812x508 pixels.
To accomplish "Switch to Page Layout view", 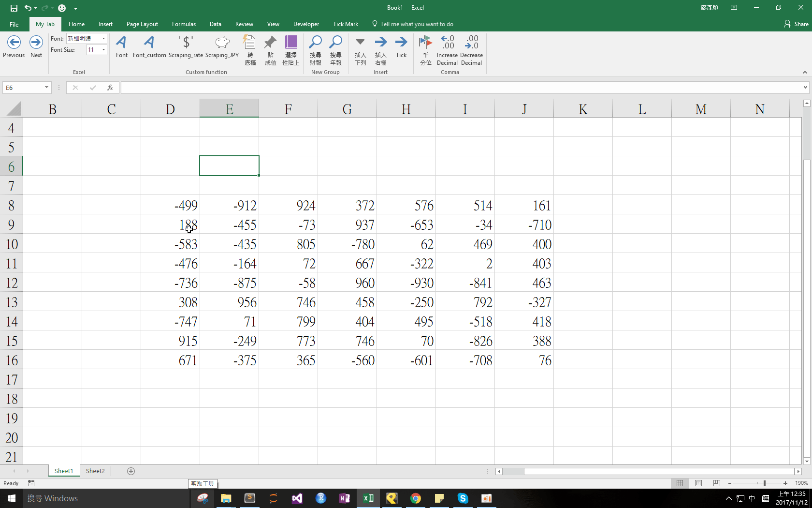I will tap(698, 483).
